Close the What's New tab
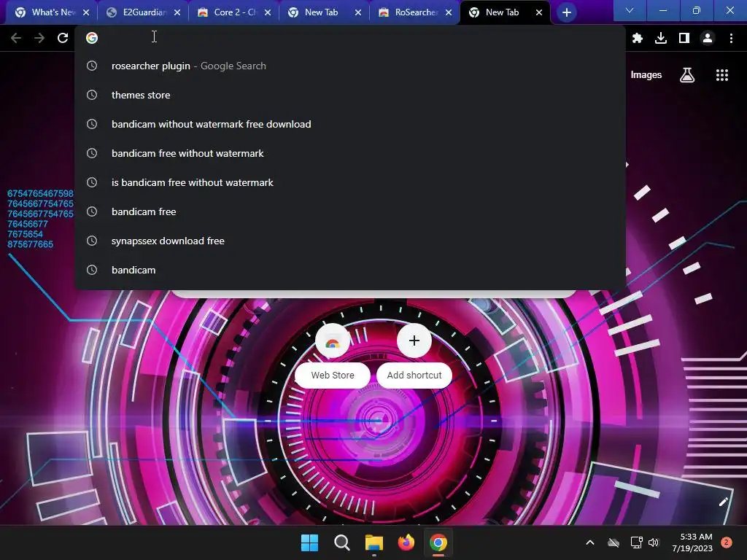Viewport: 747px width, 560px height. tap(86, 13)
